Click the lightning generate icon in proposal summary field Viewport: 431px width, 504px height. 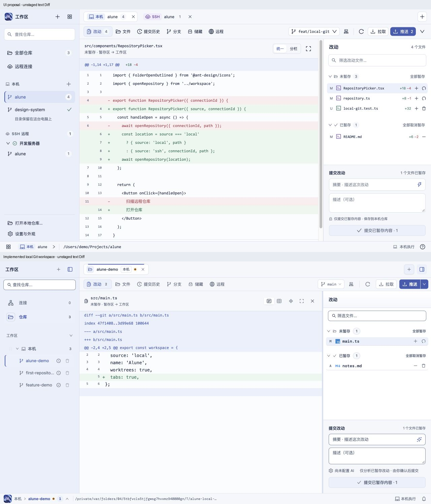click(x=420, y=185)
